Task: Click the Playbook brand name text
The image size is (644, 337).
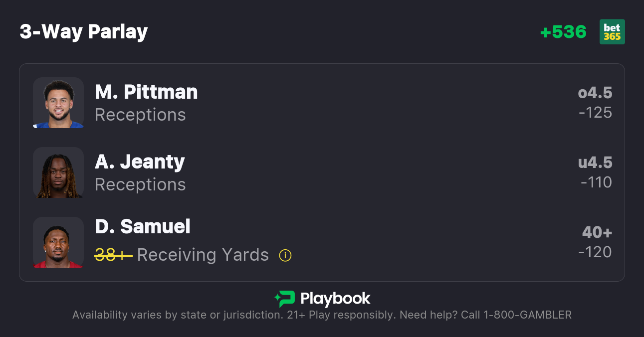Action: (335, 299)
